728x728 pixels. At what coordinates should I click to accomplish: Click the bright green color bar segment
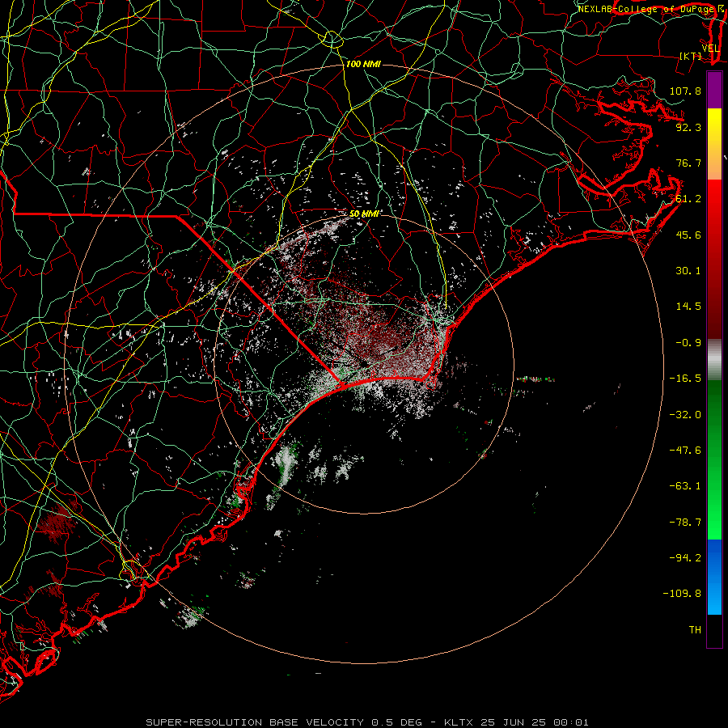[x=714, y=459]
